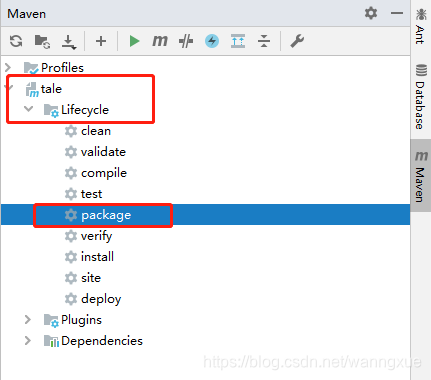Expand the Dependencies node
The height and width of the screenshot is (380, 431).
tap(28, 341)
